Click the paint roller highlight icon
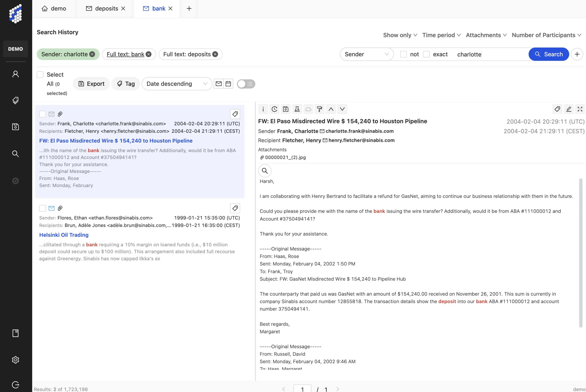 click(320, 109)
